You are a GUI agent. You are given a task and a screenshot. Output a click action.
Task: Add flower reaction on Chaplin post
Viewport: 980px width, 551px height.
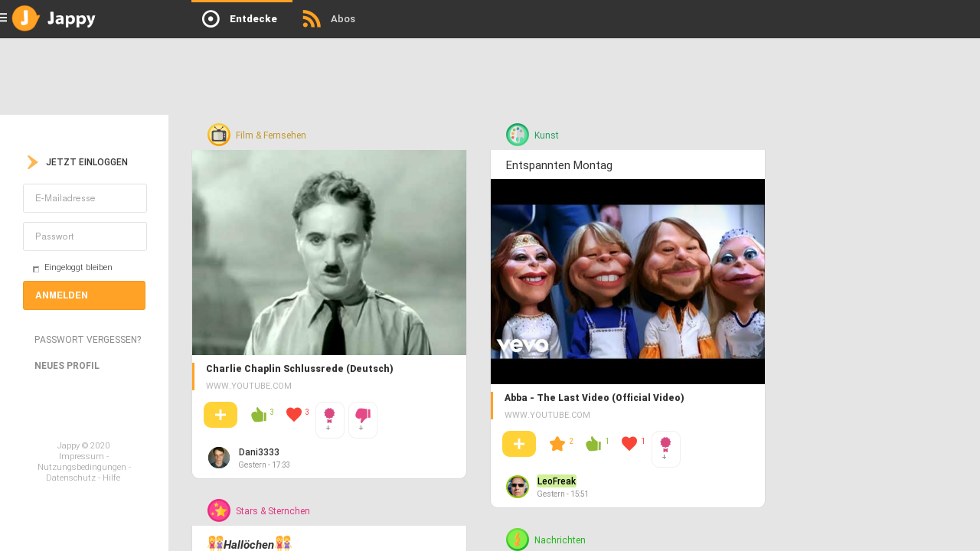330,420
